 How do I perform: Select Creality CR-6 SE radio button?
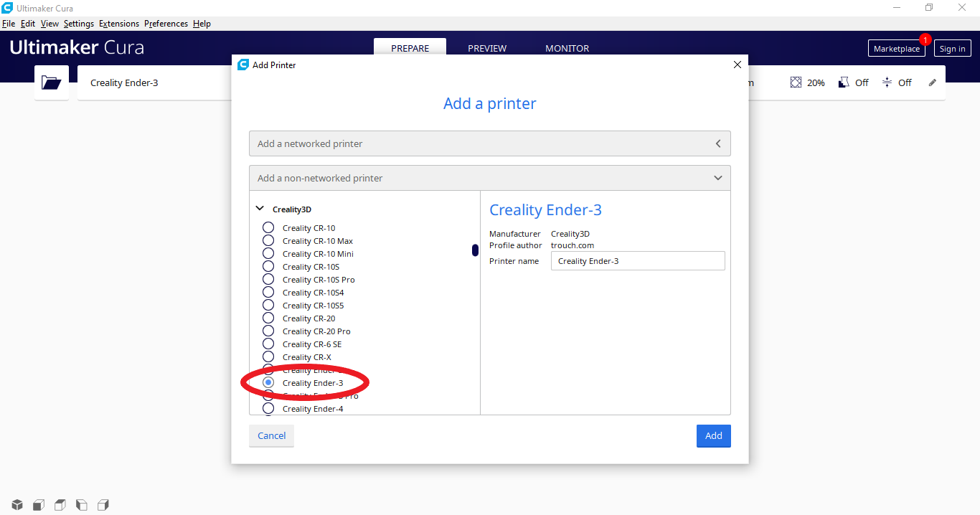(x=268, y=344)
